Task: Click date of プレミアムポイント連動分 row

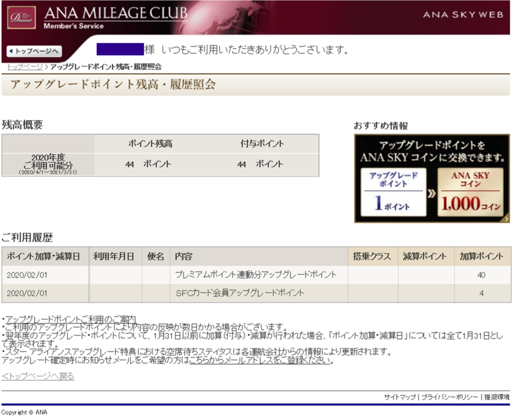Action: click(27, 275)
